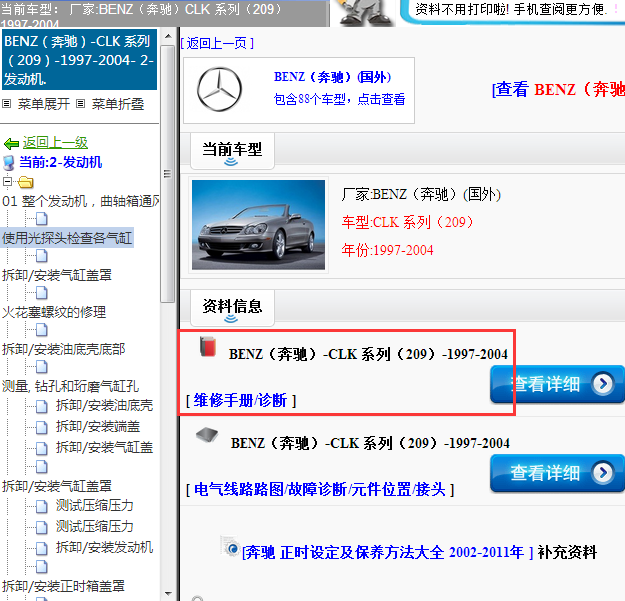This screenshot has width=625, height=601.
Task: Click the 菜单展开 expand menu option
Action: (43, 104)
